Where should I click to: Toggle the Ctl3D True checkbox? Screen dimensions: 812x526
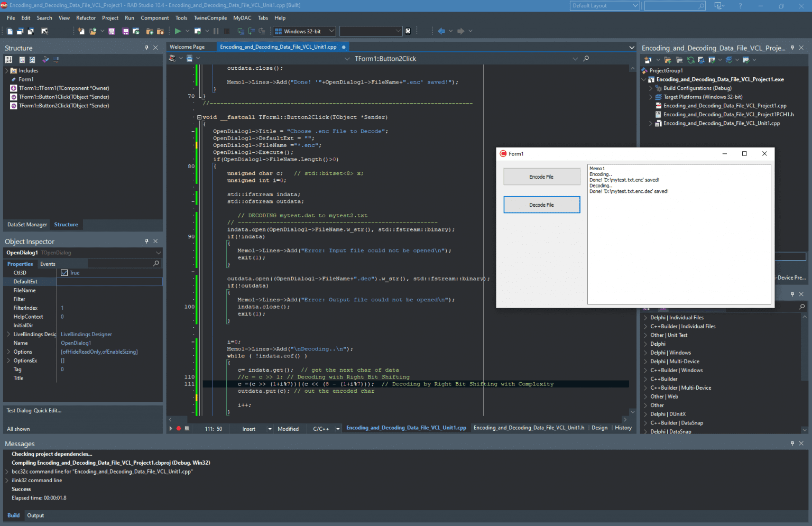64,273
